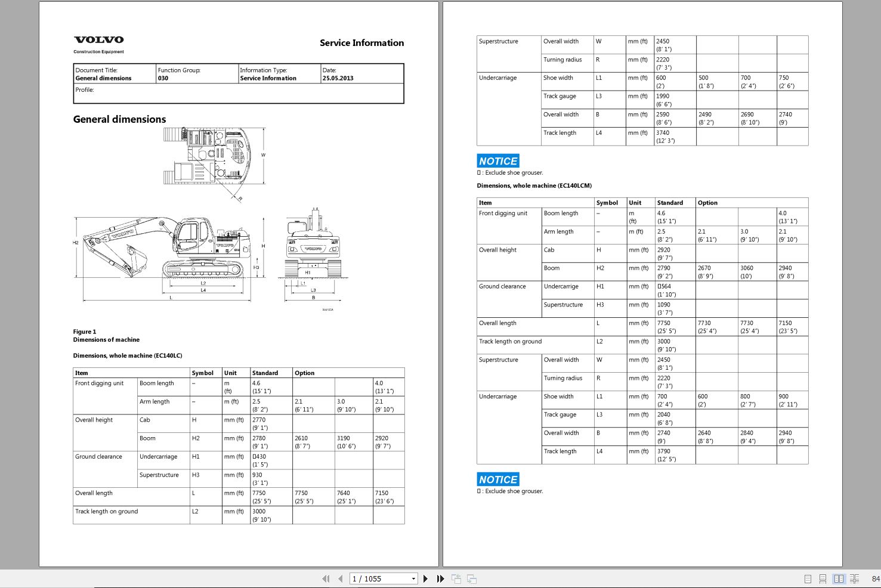Click the overall length value 7640
The image size is (881, 588).
tap(344, 493)
